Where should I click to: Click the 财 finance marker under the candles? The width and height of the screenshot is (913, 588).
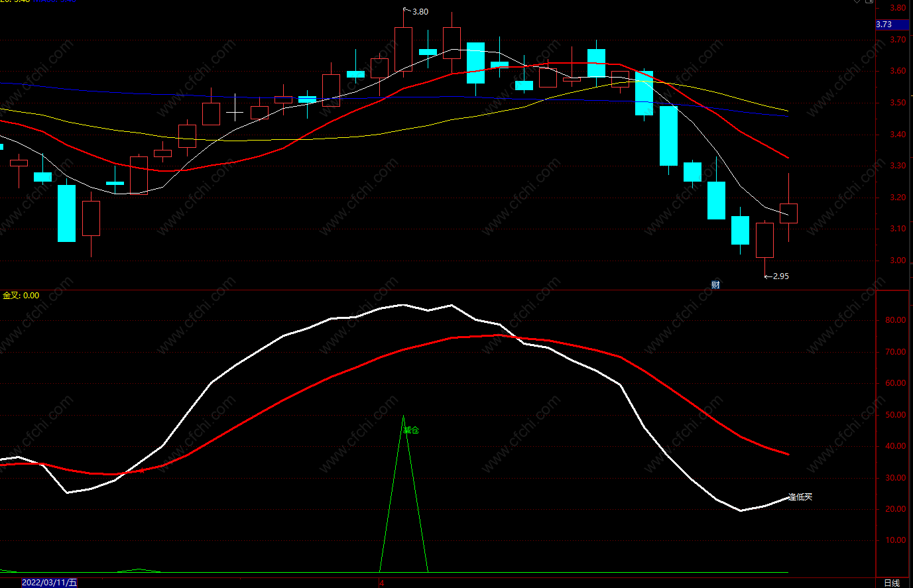[x=715, y=285]
